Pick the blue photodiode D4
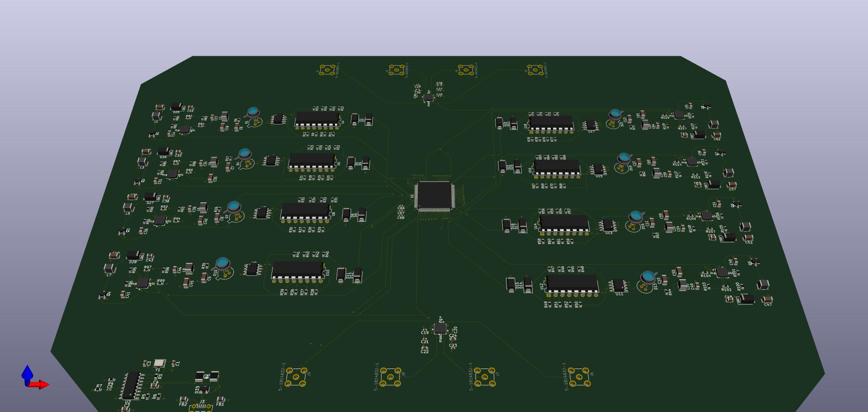This screenshot has width=868, height=412. 244,154
